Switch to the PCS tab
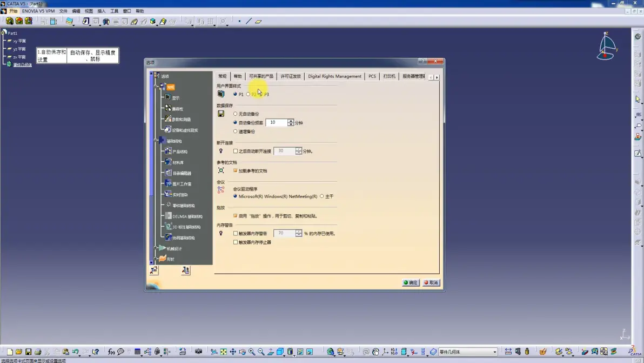644x363 pixels. coord(372,76)
